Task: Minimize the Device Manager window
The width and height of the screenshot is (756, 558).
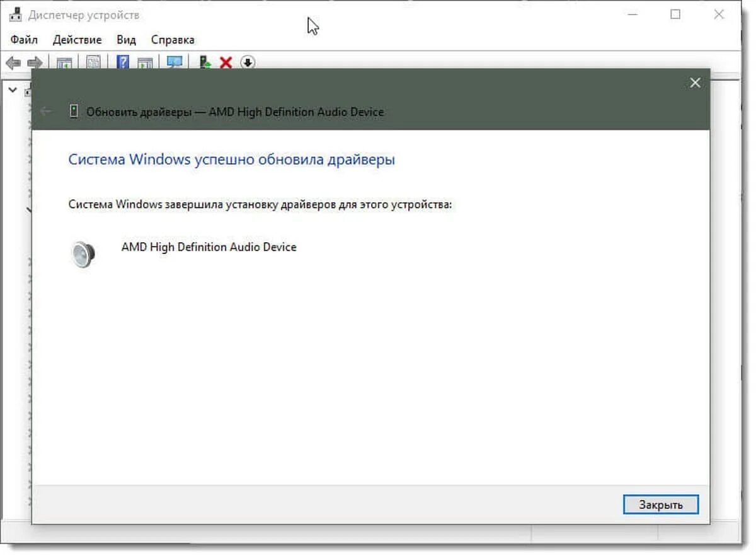Action: tap(632, 15)
